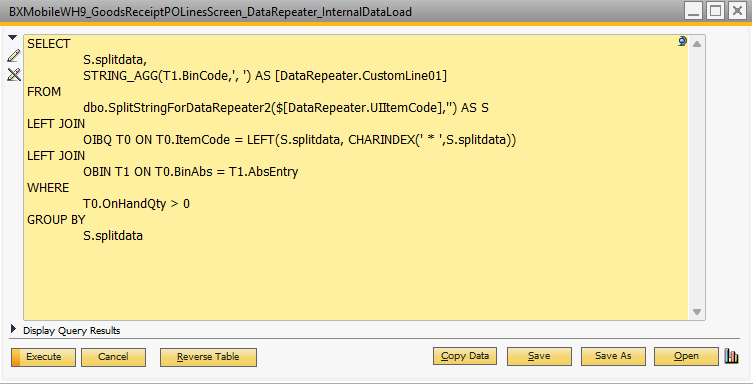Expand Display Query Results section

(x=13, y=329)
